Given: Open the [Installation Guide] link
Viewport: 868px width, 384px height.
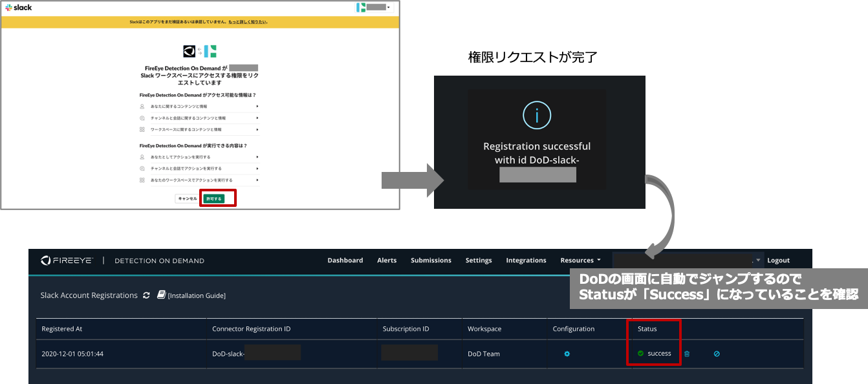Looking at the screenshot, I should click(197, 295).
